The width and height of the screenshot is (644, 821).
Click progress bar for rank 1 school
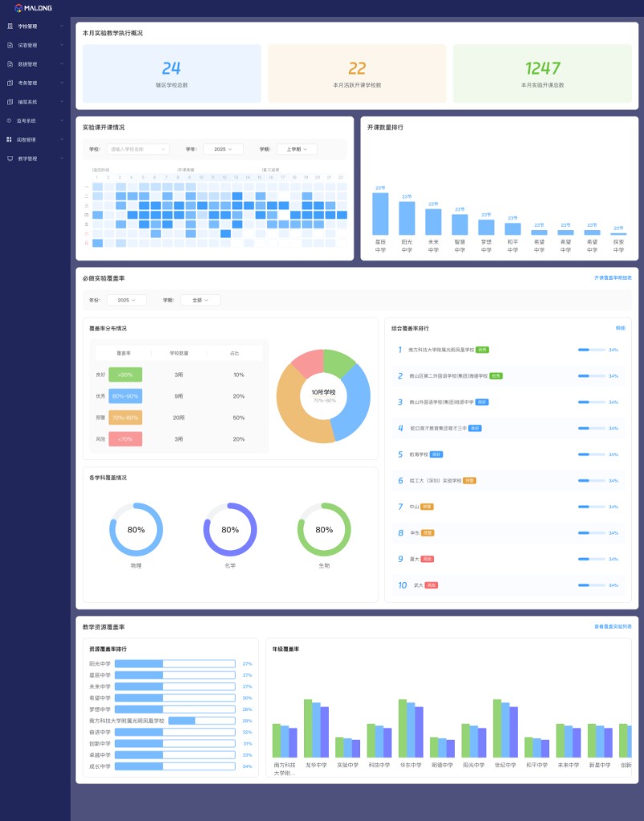(x=592, y=350)
